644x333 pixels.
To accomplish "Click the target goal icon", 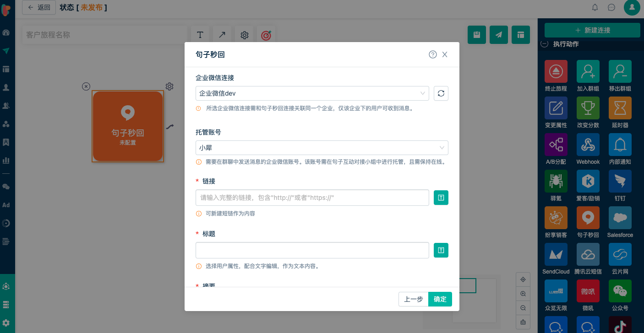I will pyautogui.click(x=266, y=35).
